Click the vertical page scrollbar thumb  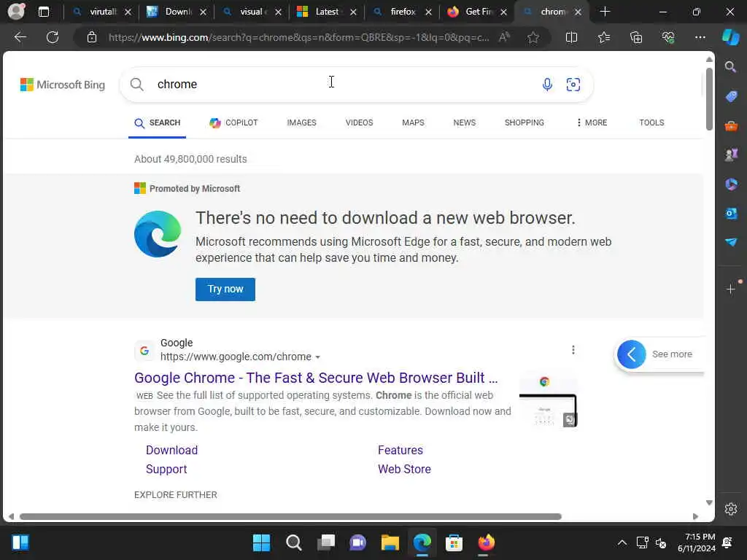pyautogui.click(x=709, y=99)
